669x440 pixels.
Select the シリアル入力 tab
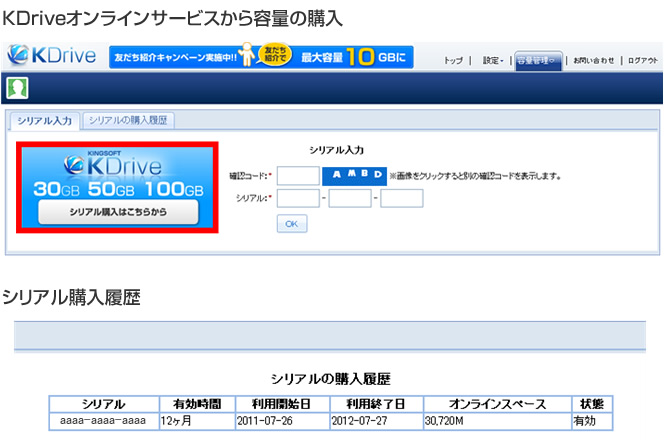point(44,121)
